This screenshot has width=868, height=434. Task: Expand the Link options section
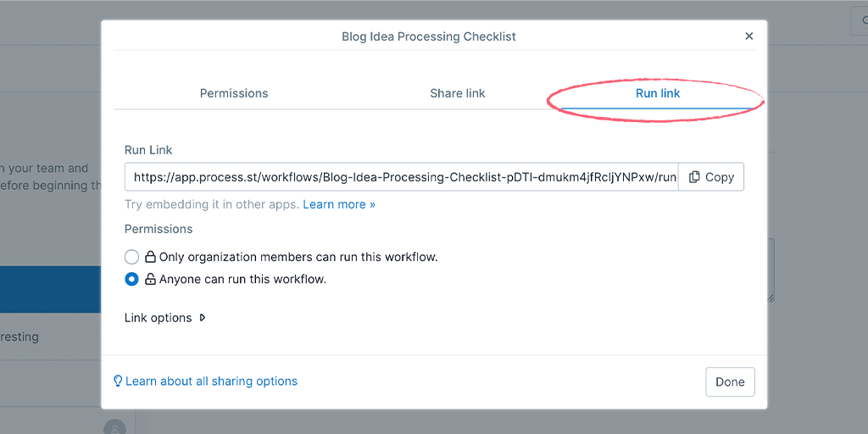pyautogui.click(x=165, y=319)
